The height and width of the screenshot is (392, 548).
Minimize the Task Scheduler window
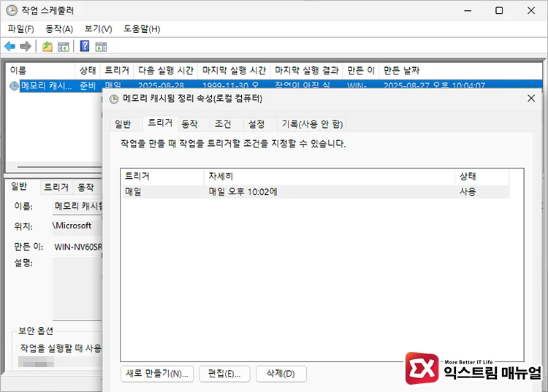[468, 10]
